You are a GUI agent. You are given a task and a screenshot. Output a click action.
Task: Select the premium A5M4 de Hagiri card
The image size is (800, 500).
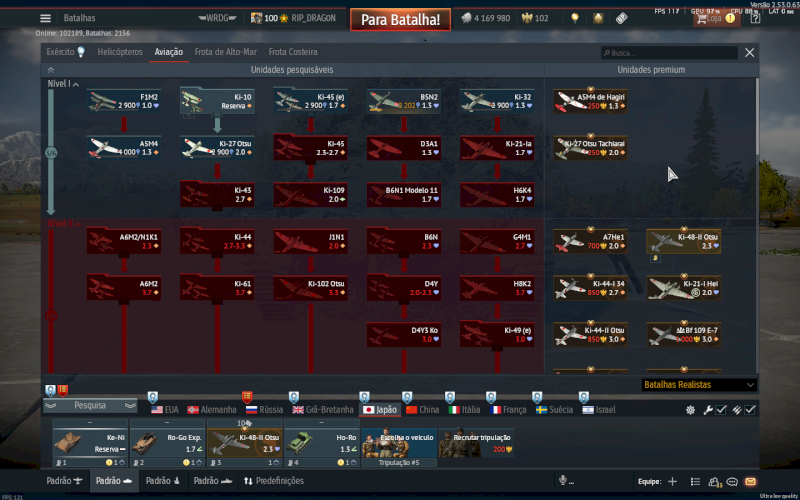pyautogui.click(x=590, y=101)
